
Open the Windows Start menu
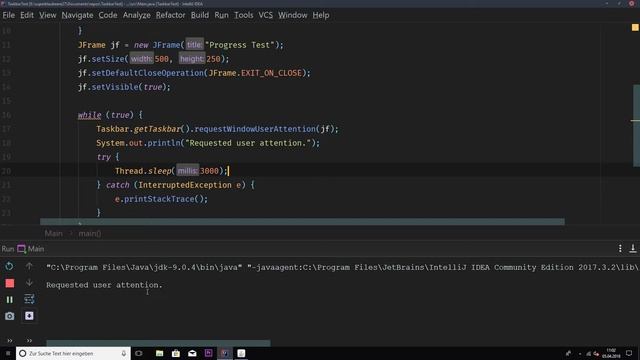coord(8,353)
